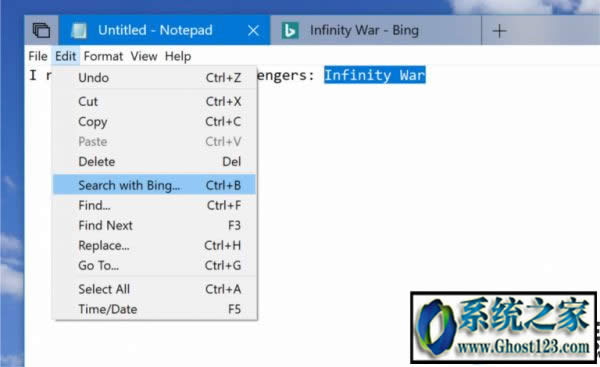Open the Help menu
Viewport: 600px width, 367px height.
point(178,56)
